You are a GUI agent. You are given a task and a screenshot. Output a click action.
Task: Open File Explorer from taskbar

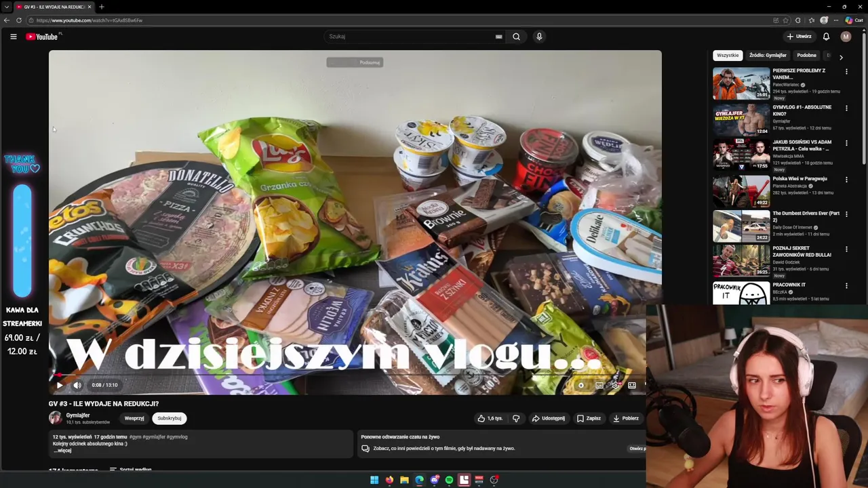404,480
